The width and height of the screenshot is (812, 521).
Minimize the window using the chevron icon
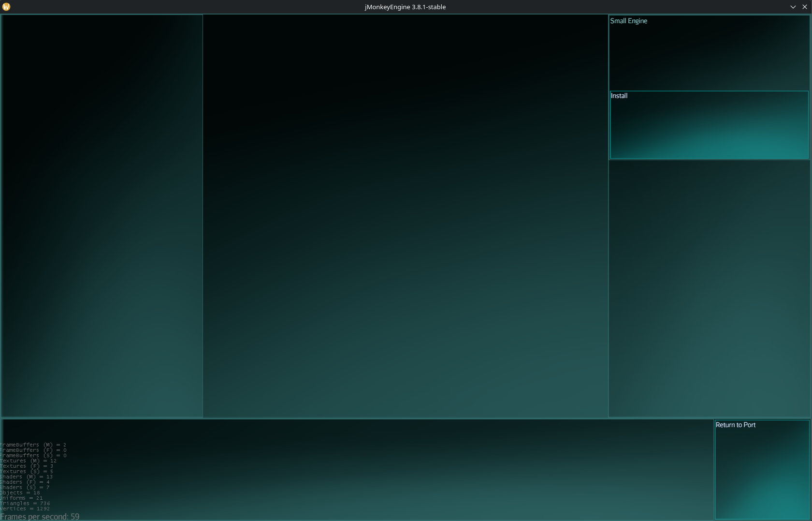pos(793,7)
